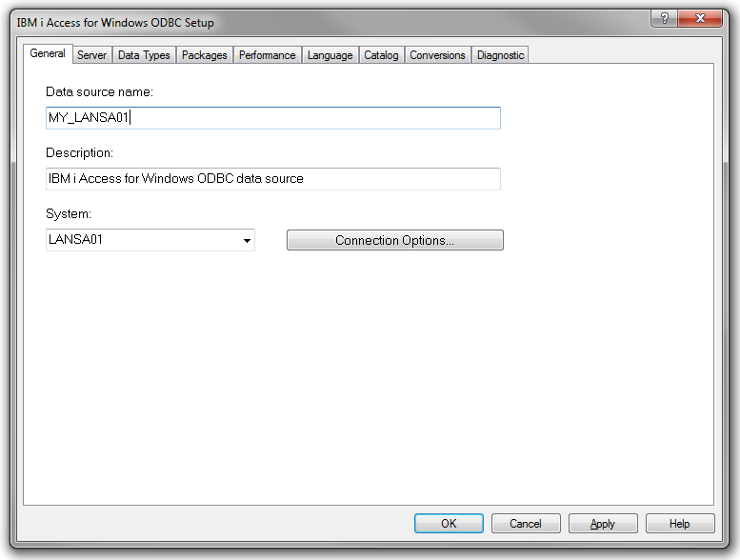Viewport: 740px width, 560px height.
Task: Apply the data source changes
Action: (x=603, y=524)
